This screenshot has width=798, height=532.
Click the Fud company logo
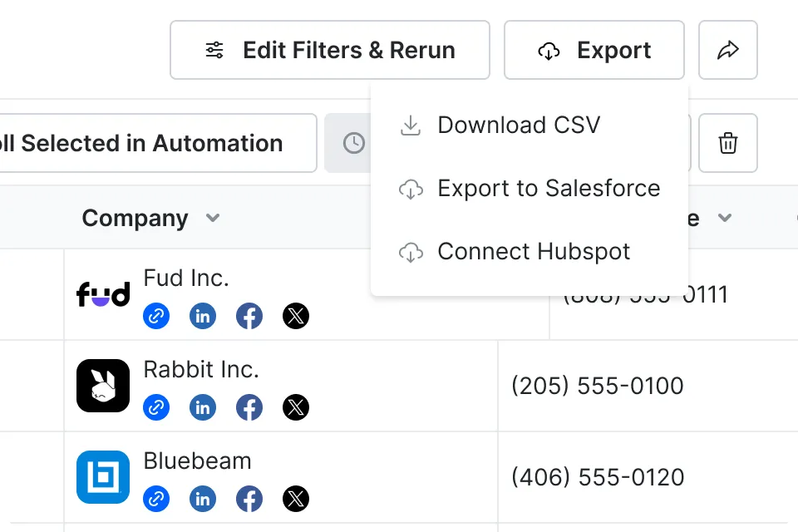tap(103, 294)
